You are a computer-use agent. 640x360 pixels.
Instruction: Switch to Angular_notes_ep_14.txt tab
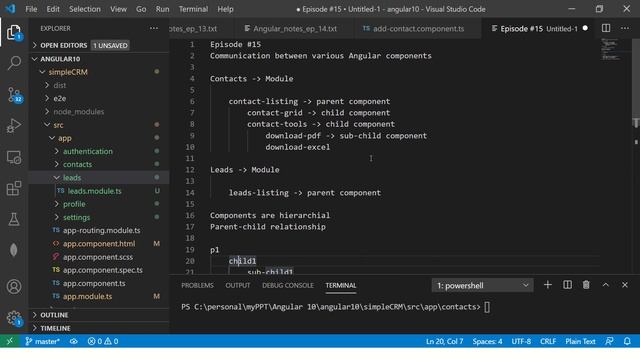click(x=295, y=29)
